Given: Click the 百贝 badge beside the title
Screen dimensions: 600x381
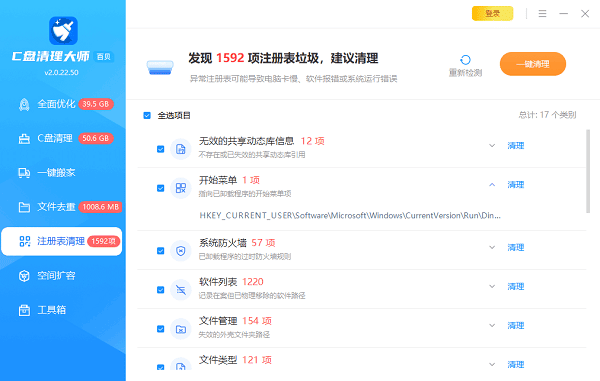Looking at the screenshot, I should pos(104,57).
